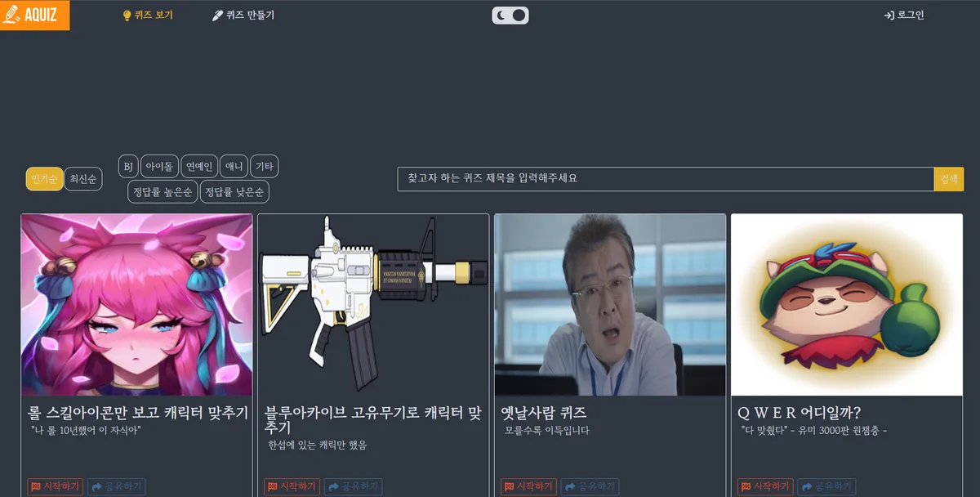Click the AQUIZ logo

[x=34, y=15]
